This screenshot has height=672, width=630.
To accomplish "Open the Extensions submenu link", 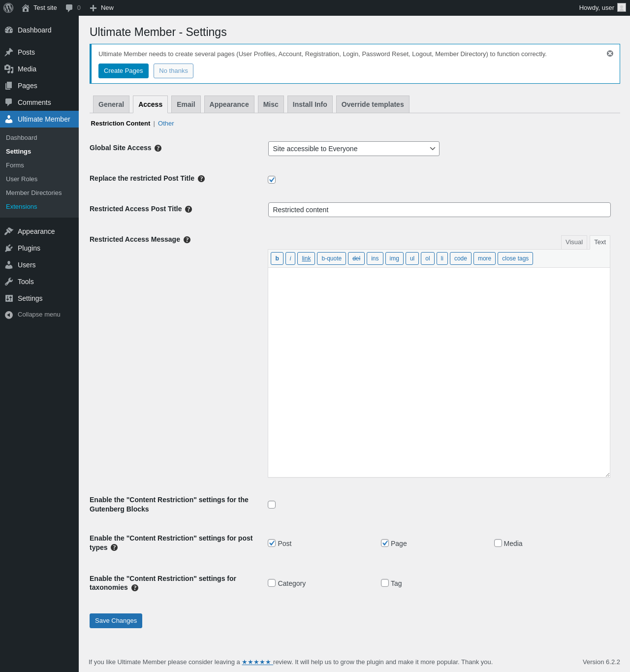I will (x=22, y=207).
